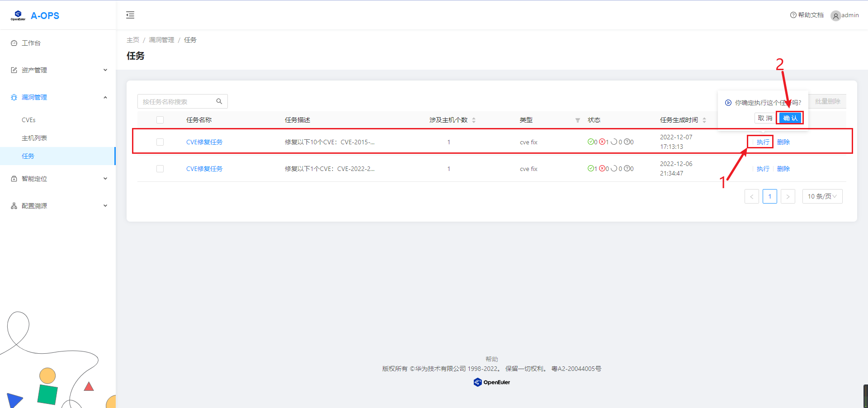
Task: Cancel the popup with 取消 button
Action: [x=764, y=118]
